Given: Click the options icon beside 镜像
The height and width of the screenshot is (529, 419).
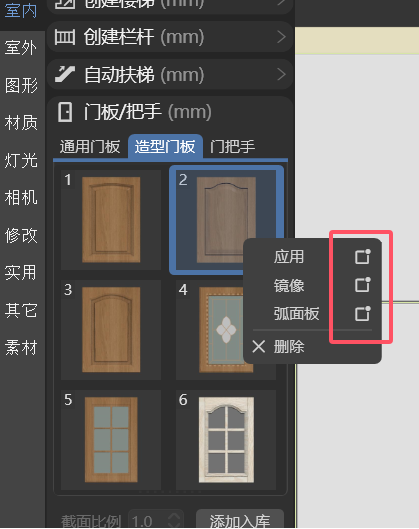Looking at the screenshot, I should point(363,285).
